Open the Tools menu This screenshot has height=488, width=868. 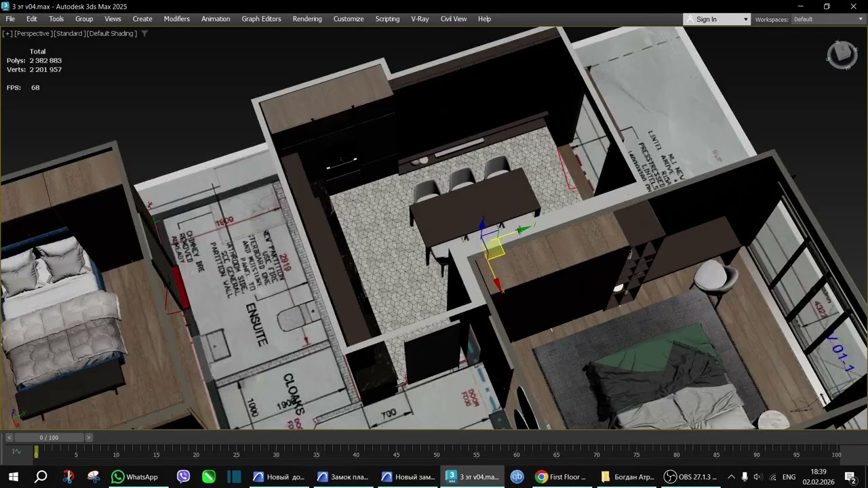coord(56,19)
